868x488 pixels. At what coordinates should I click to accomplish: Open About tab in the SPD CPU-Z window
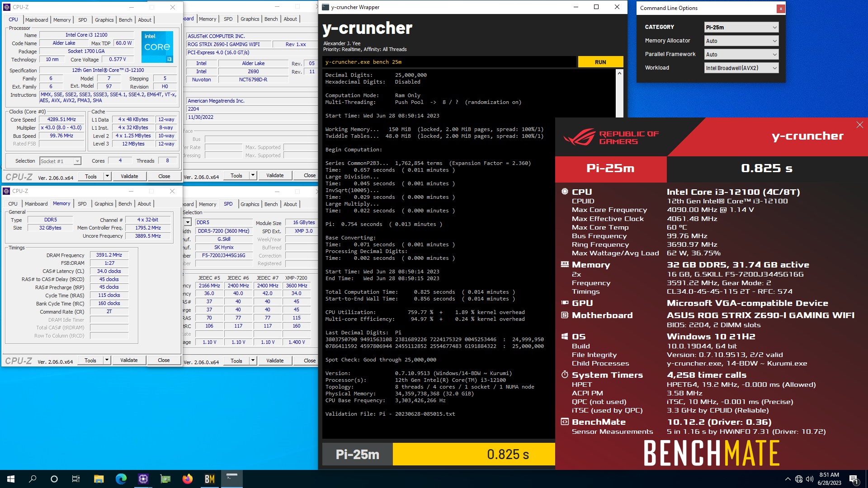(290, 204)
